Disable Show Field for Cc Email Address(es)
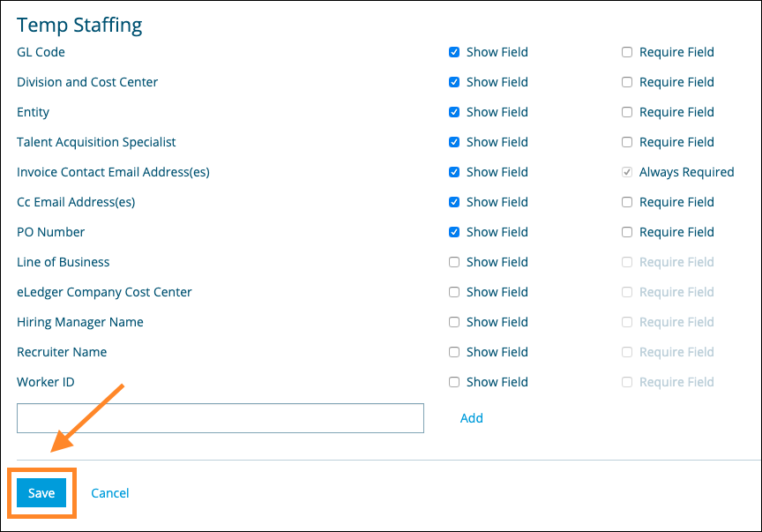Viewport: 762px width, 532px height. pyautogui.click(x=454, y=202)
